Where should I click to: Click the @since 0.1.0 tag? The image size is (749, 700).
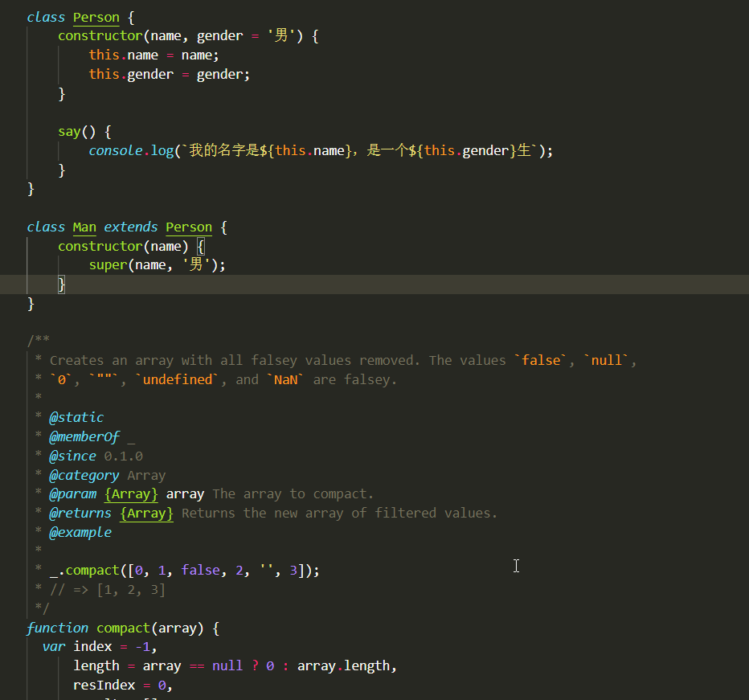click(96, 456)
